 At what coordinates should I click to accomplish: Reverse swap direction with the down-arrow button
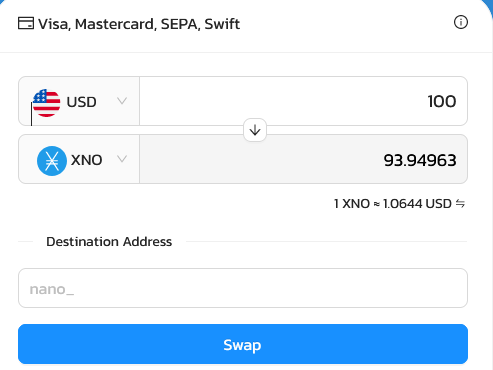tap(255, 130)
